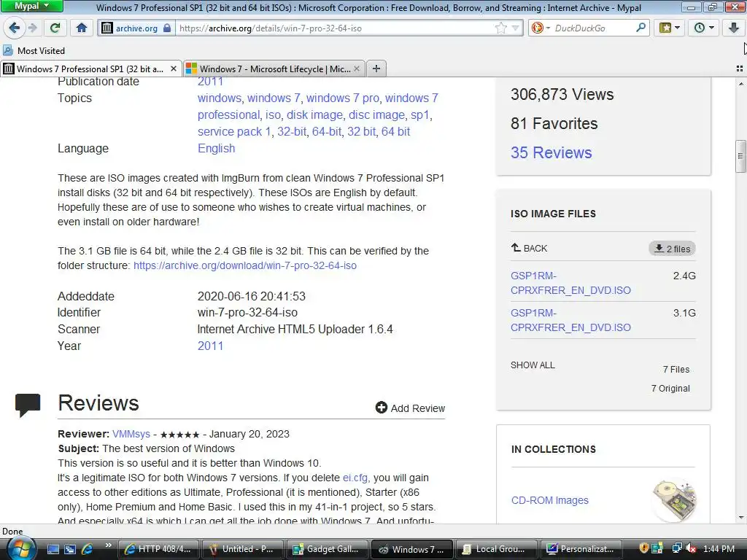Image resolution: width=747 pixels, height=560 pixels.
Task: Download the 3.1G GSP1RM ISO file
Action: (x=570, y=320)
